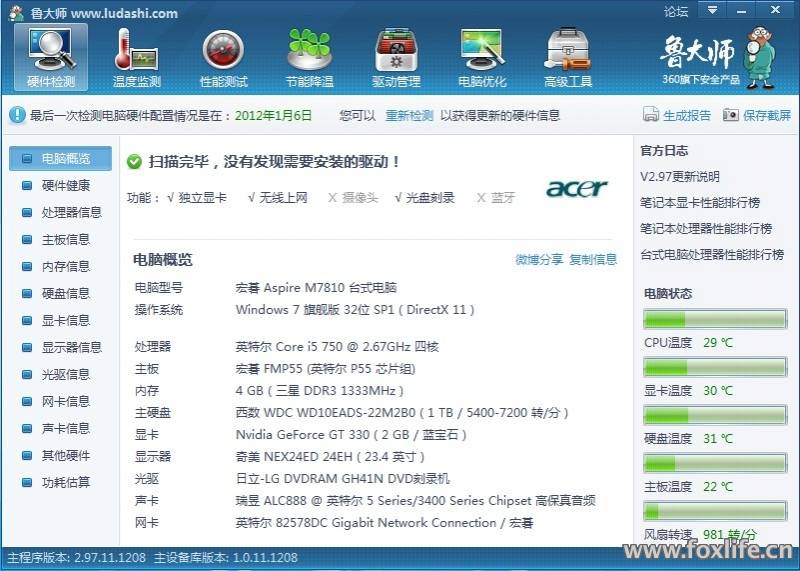This screenshot has height=571, width=800.
Task: Select 硬盘信息 in the sidebar
Action: click(x=65, y=294)
